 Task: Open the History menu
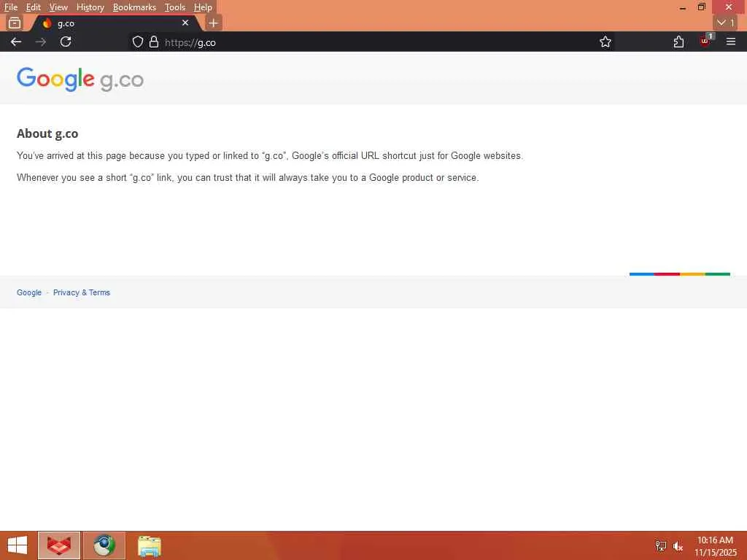pyautogui.click(x=90, y=7)
